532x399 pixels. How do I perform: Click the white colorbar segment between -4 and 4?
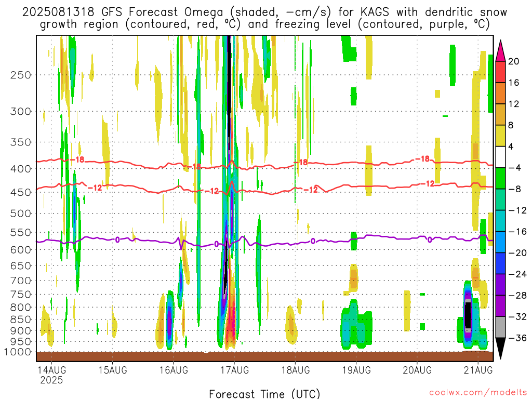500,157
